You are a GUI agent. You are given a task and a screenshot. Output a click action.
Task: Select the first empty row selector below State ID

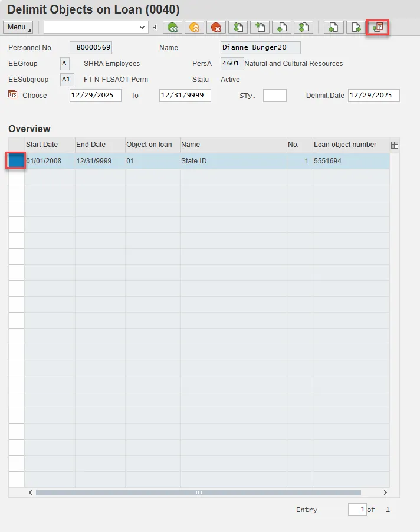click(x=17, y=177)
